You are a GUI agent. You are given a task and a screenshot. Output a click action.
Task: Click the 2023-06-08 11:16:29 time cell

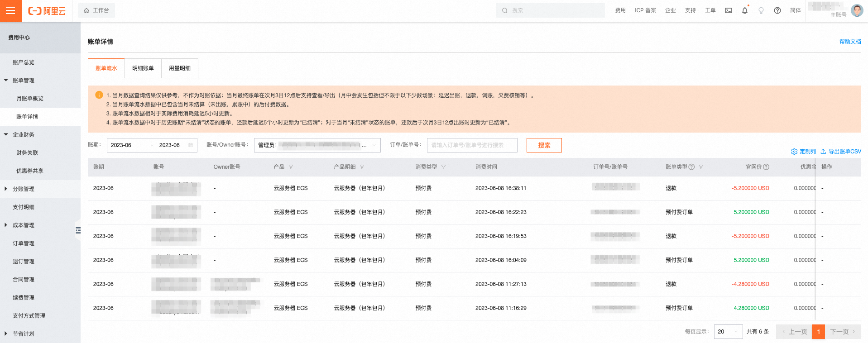point(501,308)
